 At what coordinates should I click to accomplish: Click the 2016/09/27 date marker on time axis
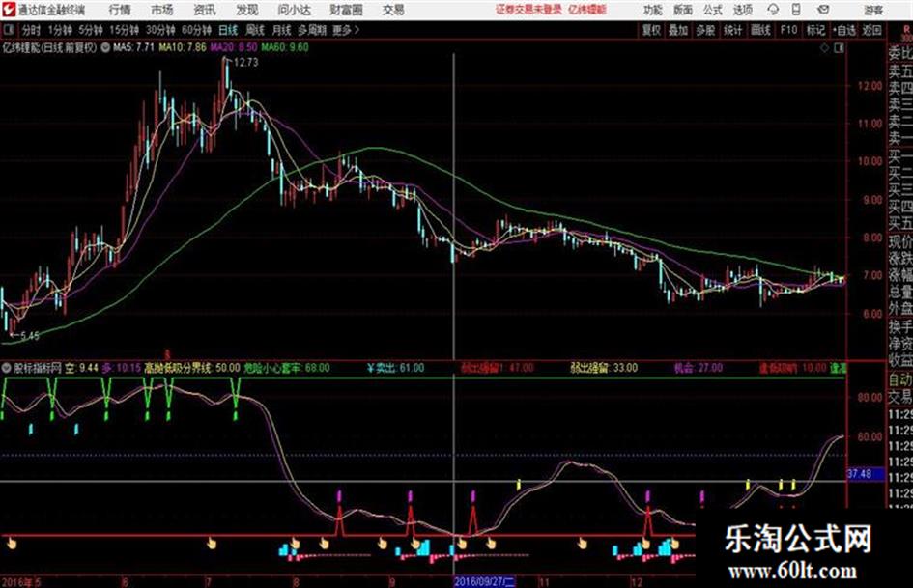(x=484, y=581)
